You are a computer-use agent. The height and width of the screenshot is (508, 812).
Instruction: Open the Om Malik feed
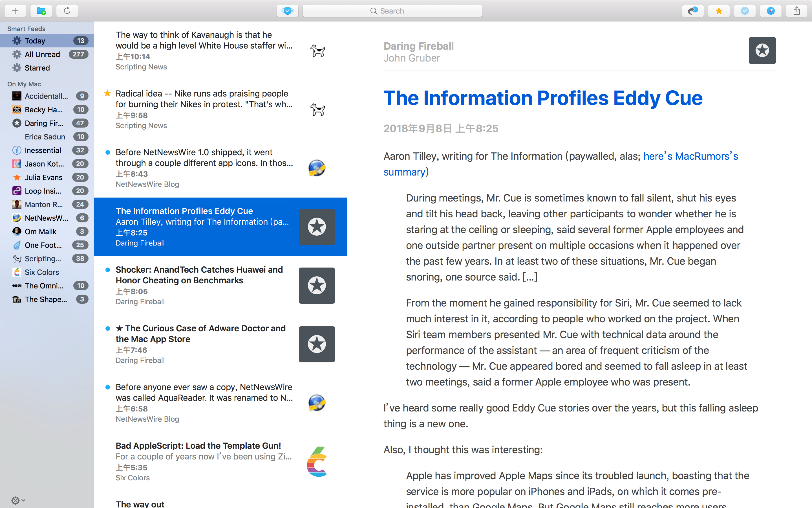47,231
